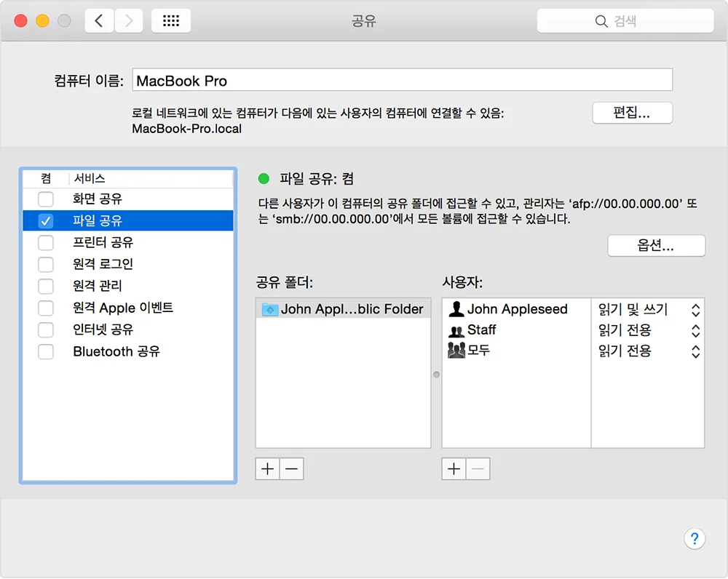Viewport: 728px width, 579px height.
Task: Select 인터넷 공유 service in list
Action: pos(103,330)
